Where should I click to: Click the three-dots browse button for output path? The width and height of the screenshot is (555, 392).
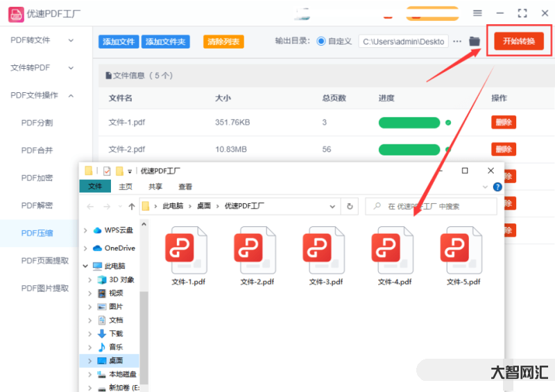(457, 42)
